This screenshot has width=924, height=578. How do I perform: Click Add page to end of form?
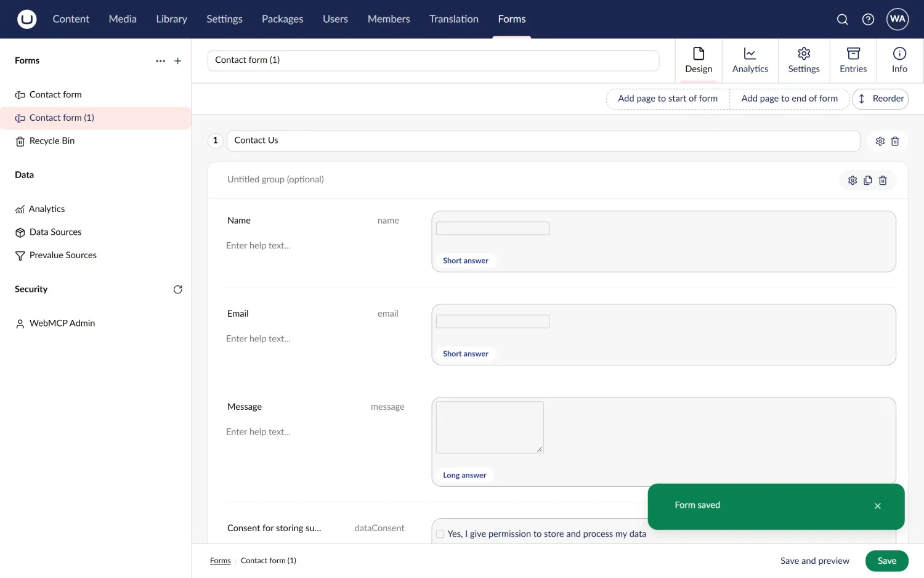[x=790, y=99]
